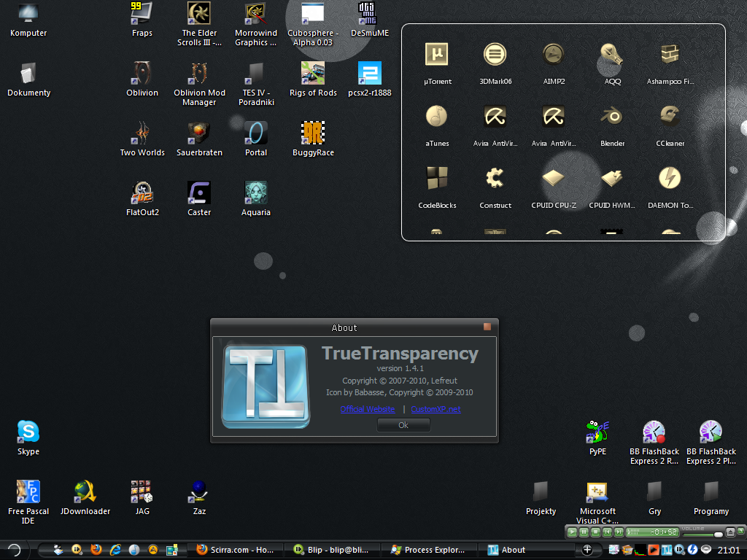Select the Aquaria desktop shortcut
Viewport: 747px width, 560px height.
tap(256, 199)
